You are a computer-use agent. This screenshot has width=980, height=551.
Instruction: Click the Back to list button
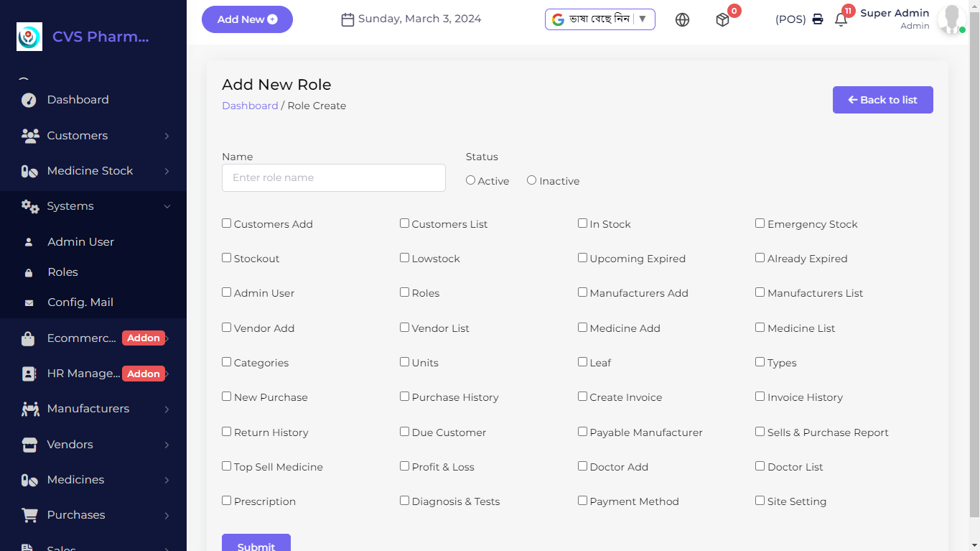[x=882, y=100]
